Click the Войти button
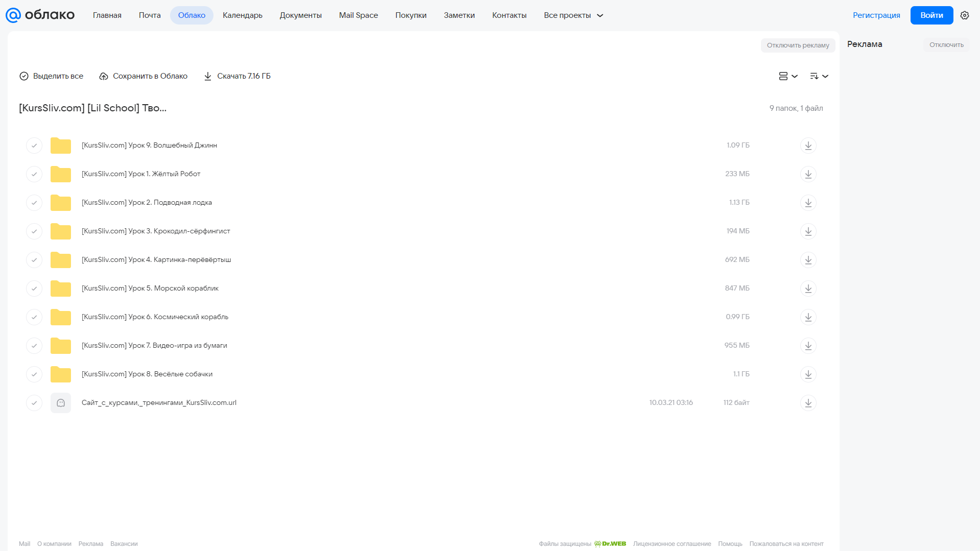Screen dimensions: 980x551 point(931,15)
